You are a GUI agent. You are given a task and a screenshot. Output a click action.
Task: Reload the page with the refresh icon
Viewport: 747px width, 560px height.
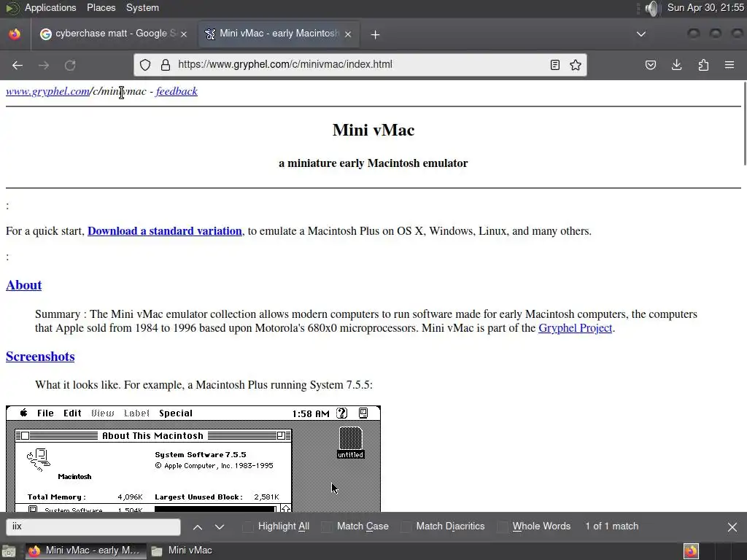coord(70,65)
